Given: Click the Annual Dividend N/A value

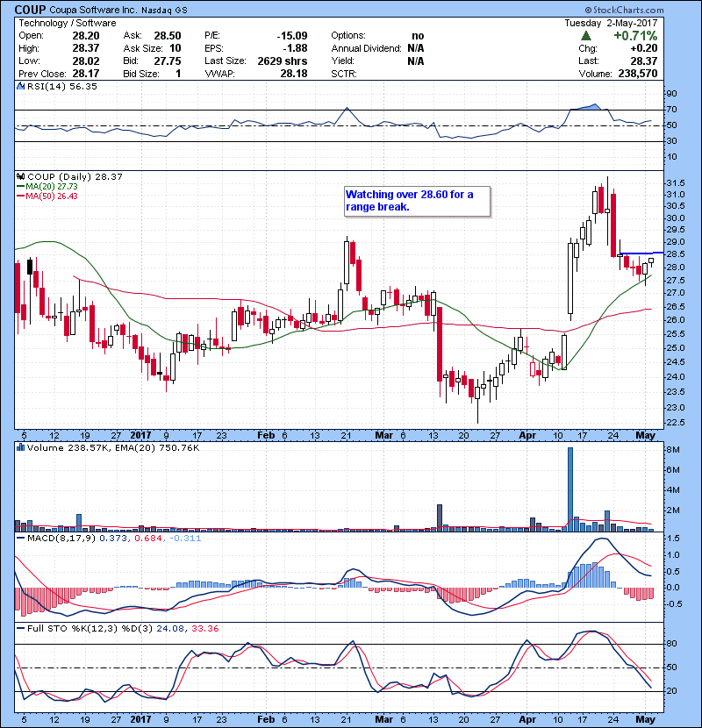Looking at the screenshot, I should coord(416,48).
